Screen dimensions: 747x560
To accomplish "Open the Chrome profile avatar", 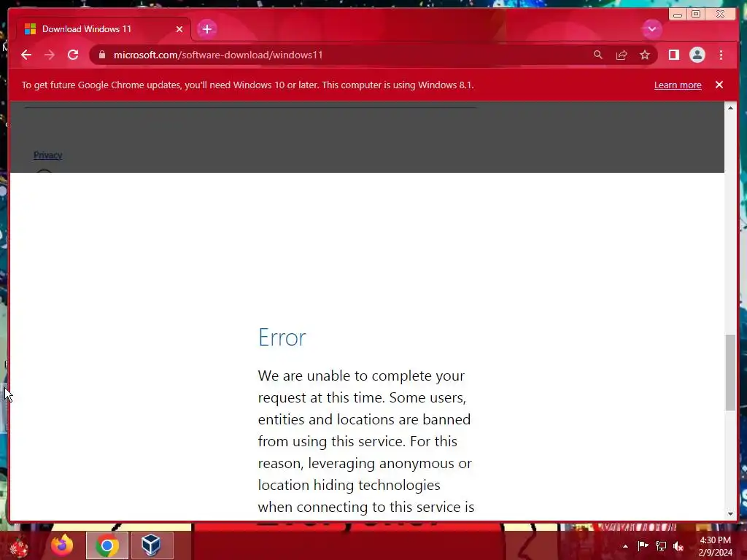I will [x=697, y=55].
